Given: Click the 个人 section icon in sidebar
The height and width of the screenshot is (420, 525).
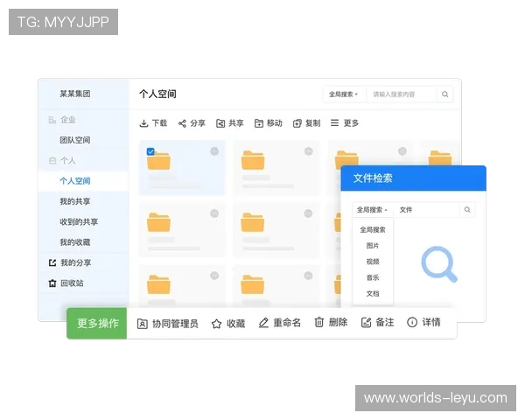Looking at the screenshot, I should pos(52,161).
